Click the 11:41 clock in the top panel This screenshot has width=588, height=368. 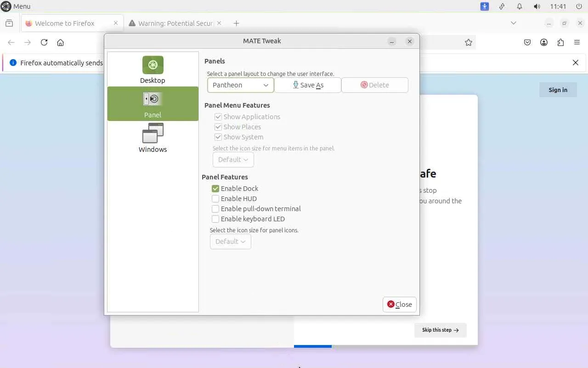tap(558, 6)
